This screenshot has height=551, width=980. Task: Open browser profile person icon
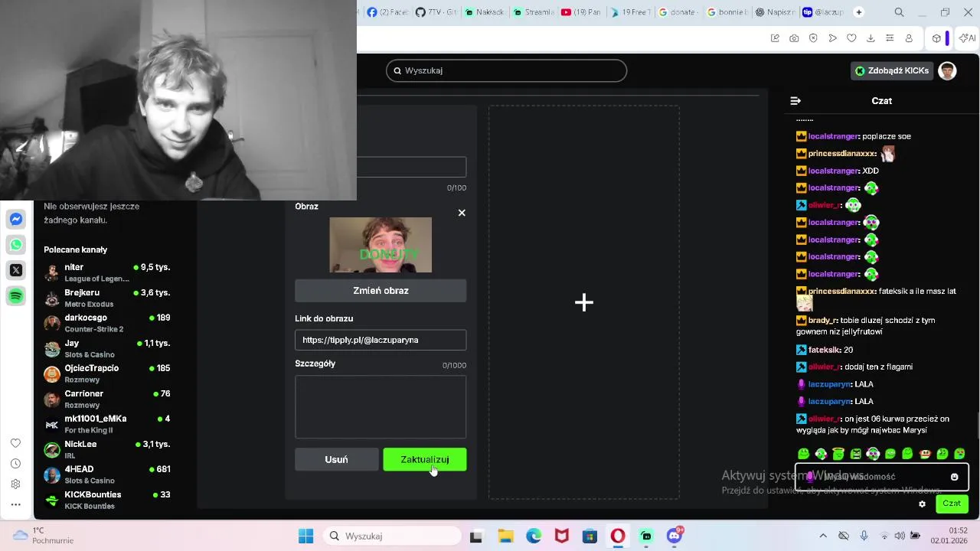pyautogui.click(x=909, y=38)
